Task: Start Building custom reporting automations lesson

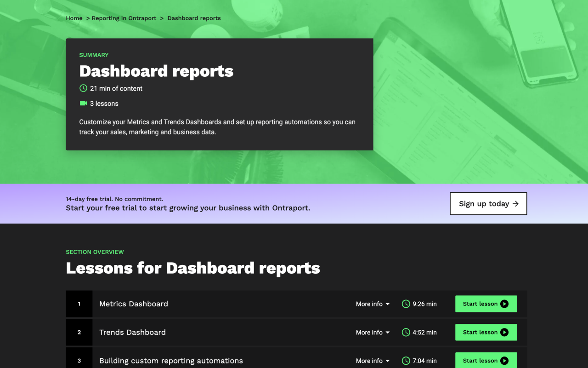Action: (x=486, y=361)
